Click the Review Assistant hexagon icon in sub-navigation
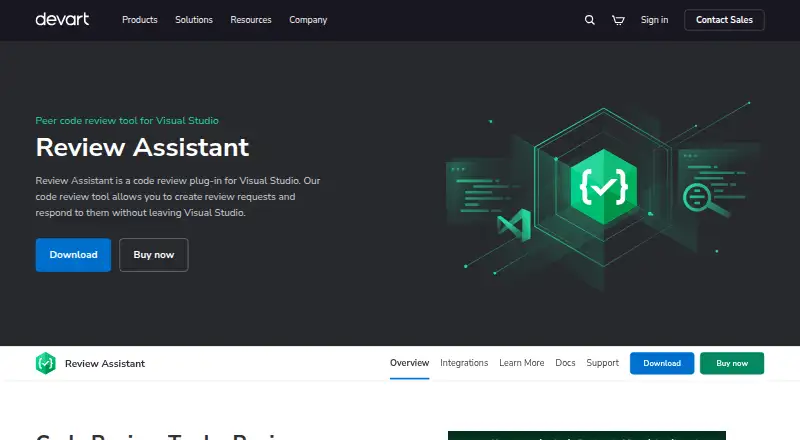This screenshot has height=440, width=800. coord(45,363)
